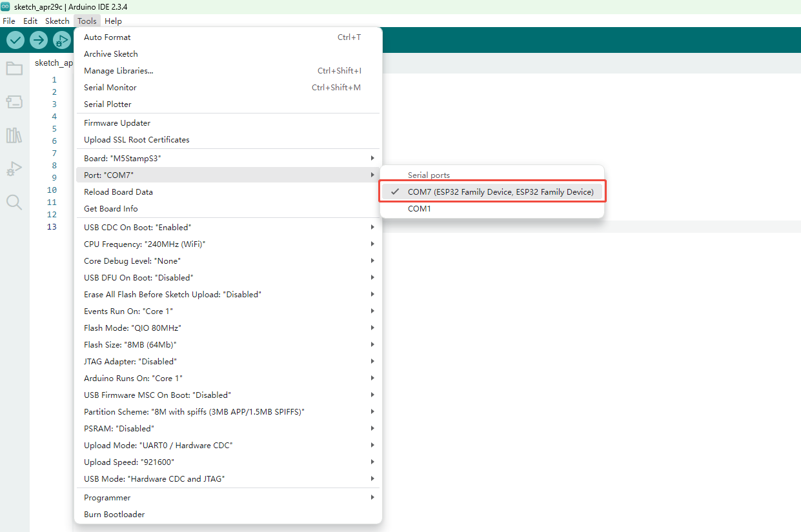Open the Edit menu
The height and width of the screenshot is (532, 801).
30,21
